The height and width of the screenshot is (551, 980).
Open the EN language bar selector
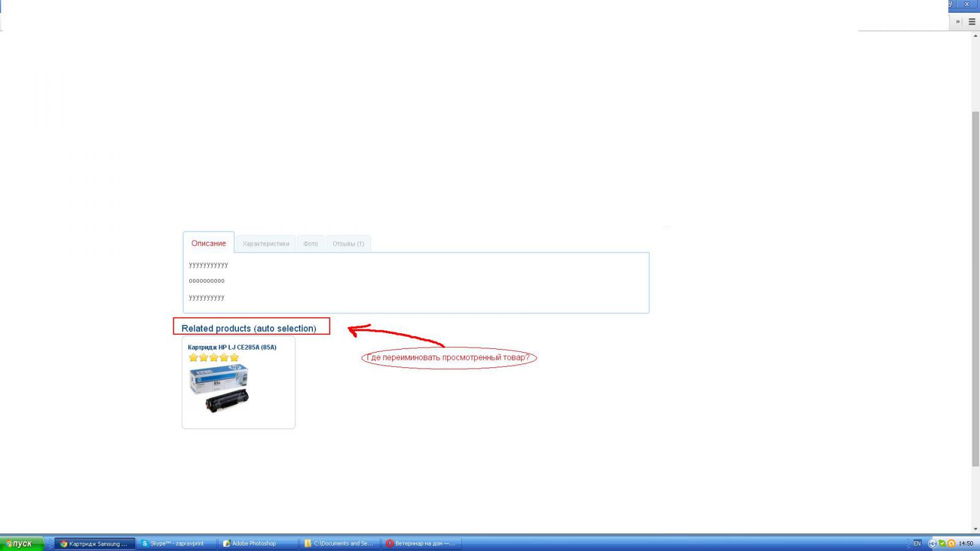point(917,543)
